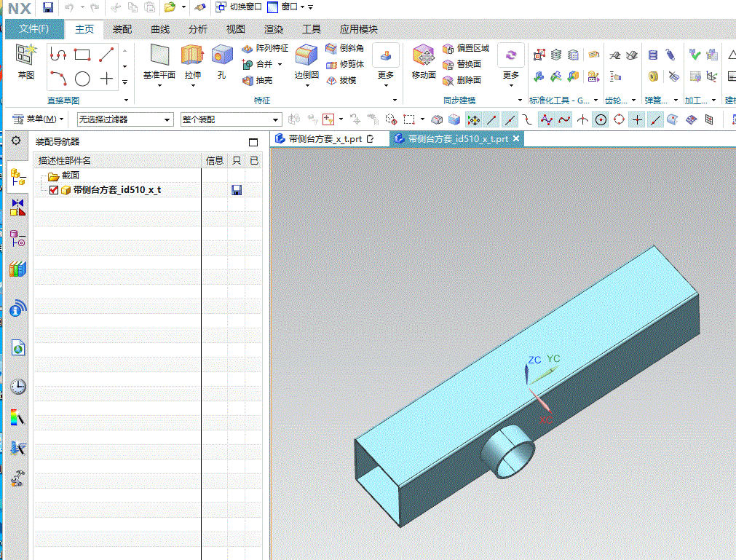The image size is (736, 560).
Task: Select the circle sketch tool
Action: [x=82, y=79]
